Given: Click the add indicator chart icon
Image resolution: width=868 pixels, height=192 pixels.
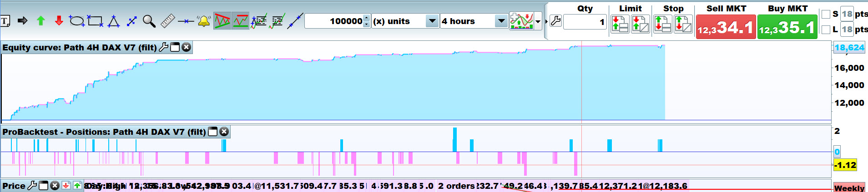Looking at the screenshot, I should pos(521,21).
